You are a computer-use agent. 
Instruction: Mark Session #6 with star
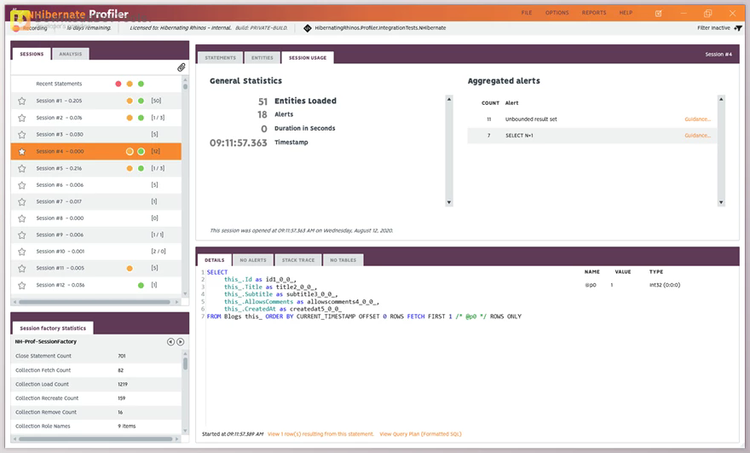click(x=22, y=185)
